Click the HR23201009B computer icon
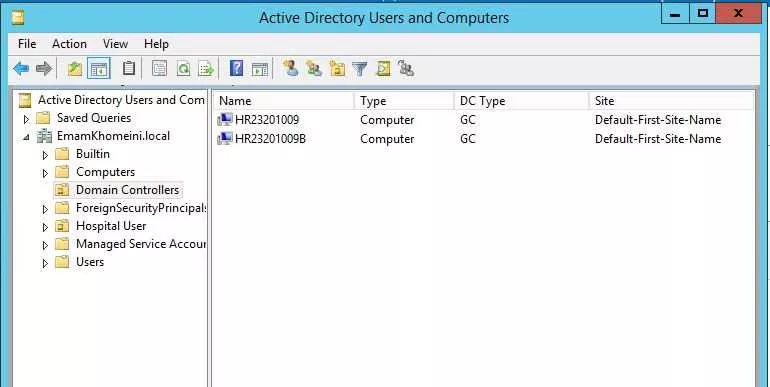 225,139
